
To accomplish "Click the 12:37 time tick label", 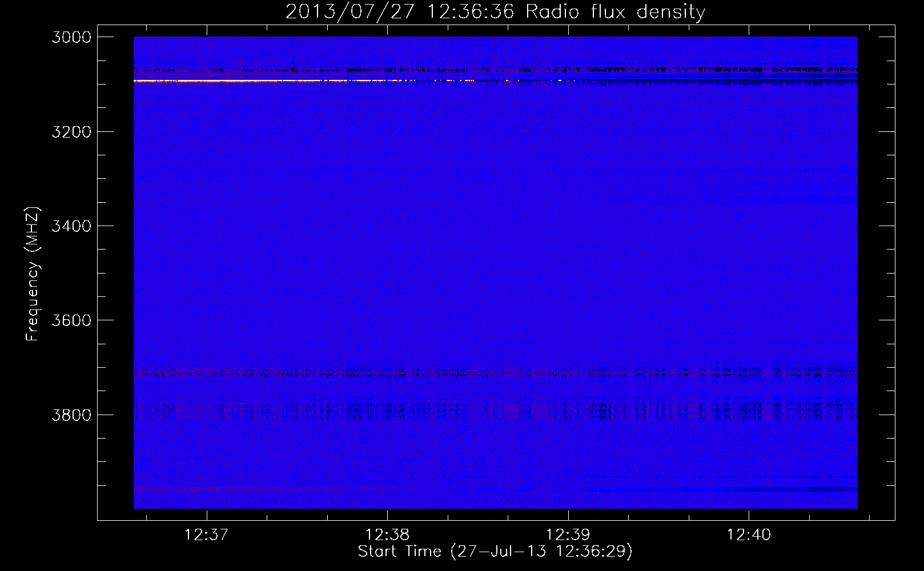I will [206, 534].
